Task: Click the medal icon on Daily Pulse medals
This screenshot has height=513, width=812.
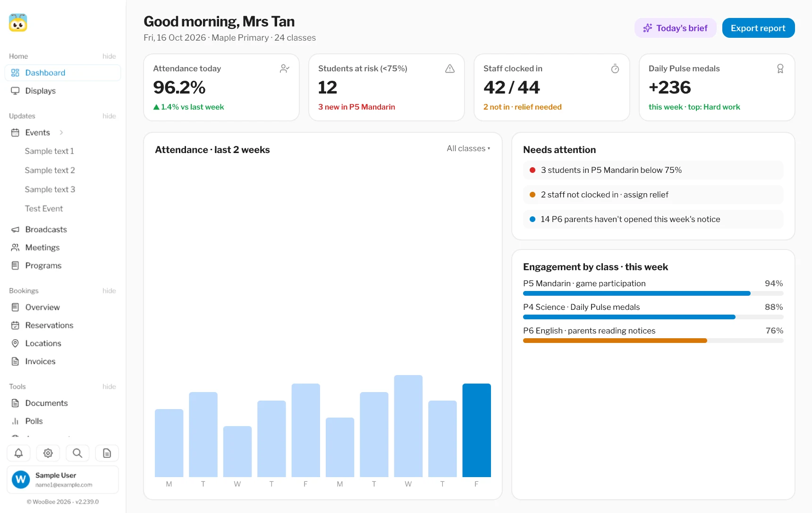Action: click(780, 68)
